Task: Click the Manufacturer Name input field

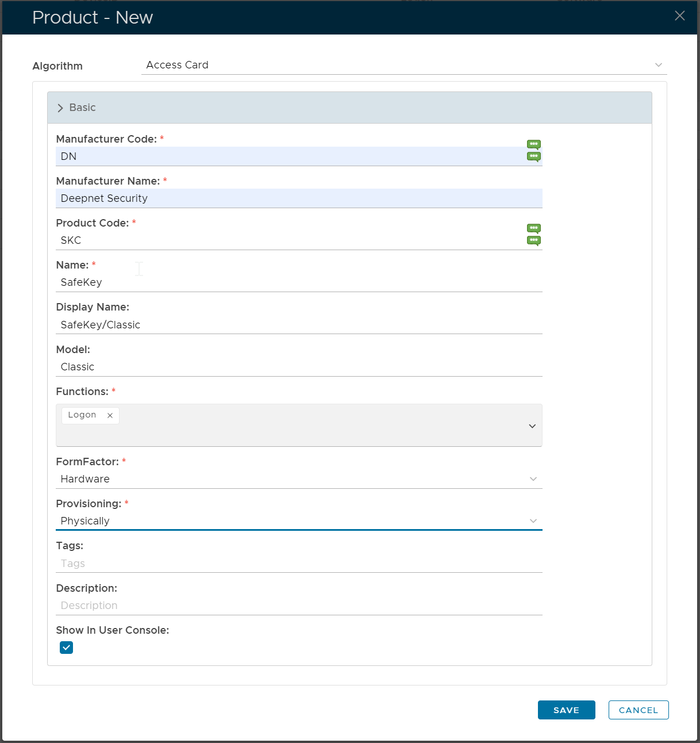Action: 299,198
